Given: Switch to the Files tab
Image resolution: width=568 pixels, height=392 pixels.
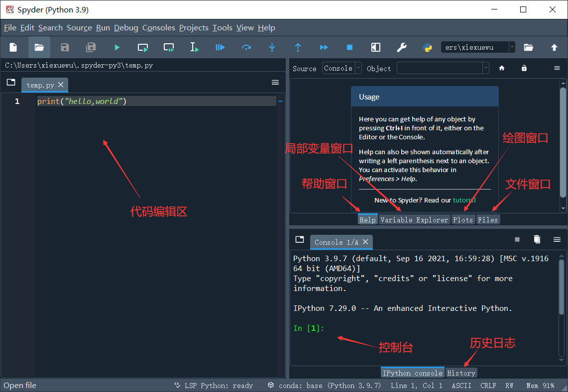Looking at the screenshot, I should [x=487, y=220].
